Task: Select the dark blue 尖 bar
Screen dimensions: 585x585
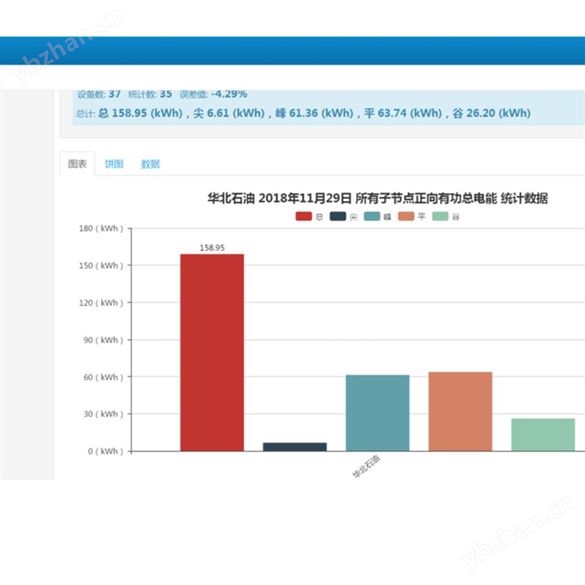Action: tap(295, 447)
